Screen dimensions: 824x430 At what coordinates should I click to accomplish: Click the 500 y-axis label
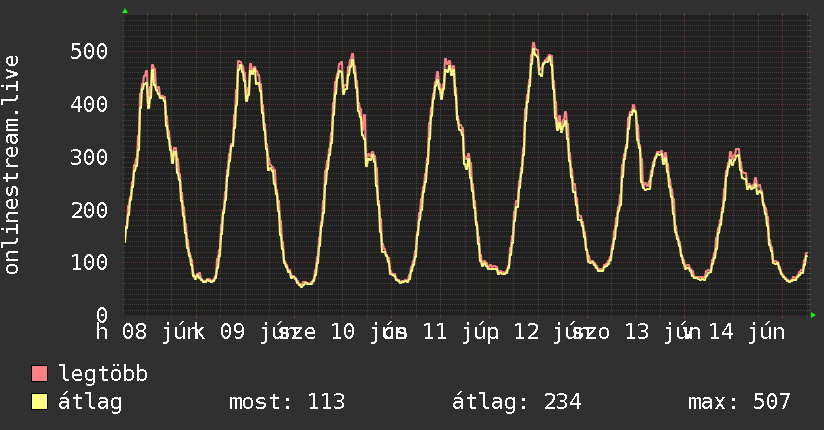pos(89,52)
